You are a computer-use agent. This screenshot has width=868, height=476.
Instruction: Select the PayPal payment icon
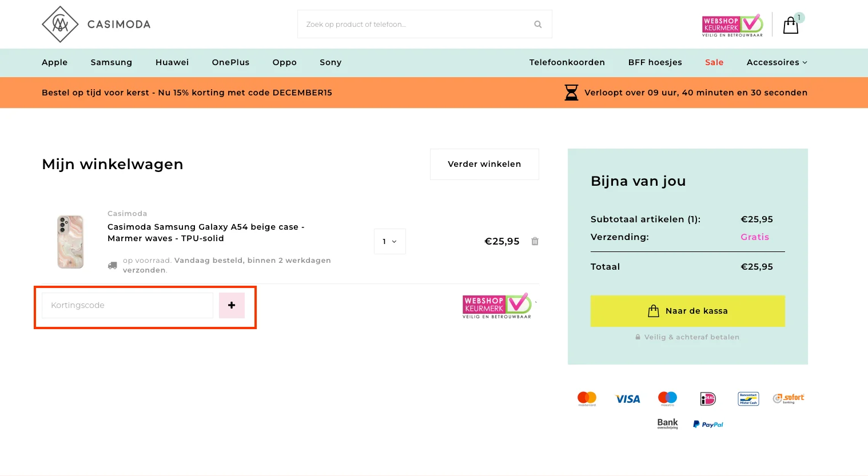(707, 423)
